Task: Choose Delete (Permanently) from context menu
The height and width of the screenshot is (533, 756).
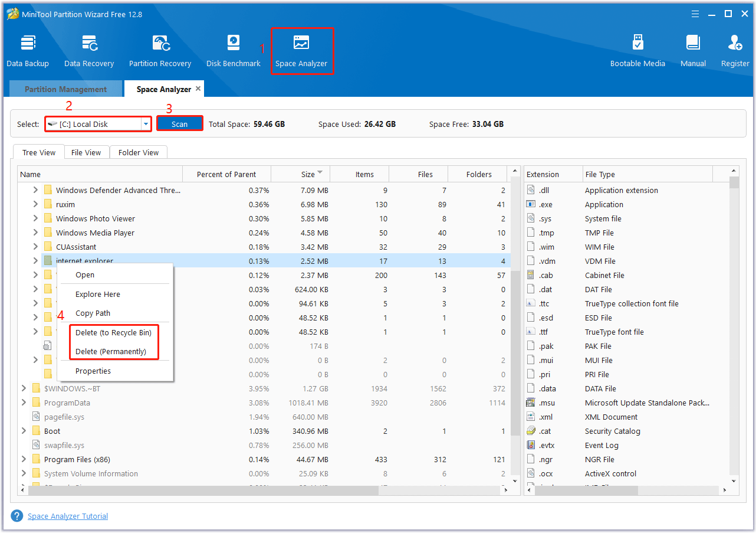Action: (110, 351)
